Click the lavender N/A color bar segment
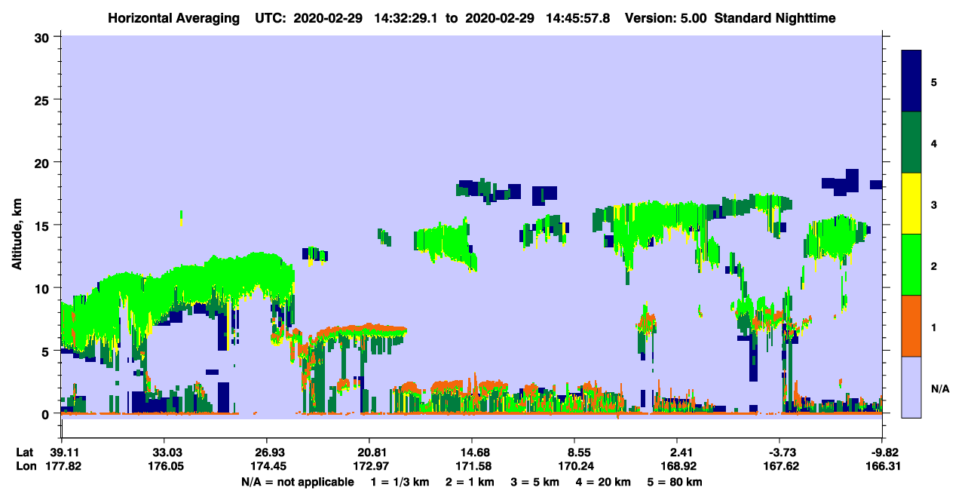 pos(911,387)
